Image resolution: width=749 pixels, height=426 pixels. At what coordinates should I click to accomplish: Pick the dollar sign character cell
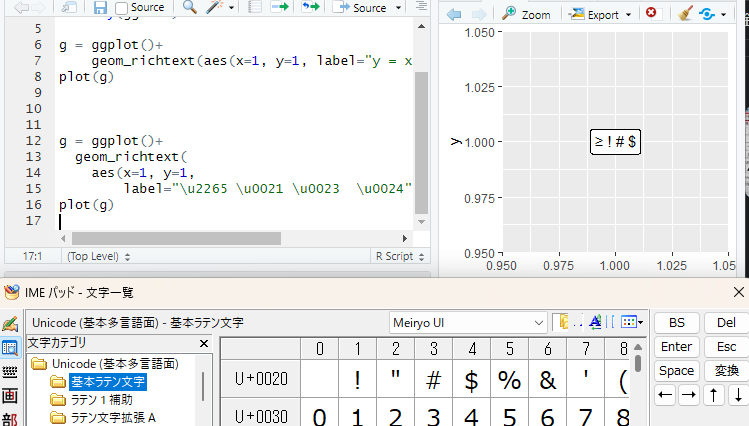[471, 380]
